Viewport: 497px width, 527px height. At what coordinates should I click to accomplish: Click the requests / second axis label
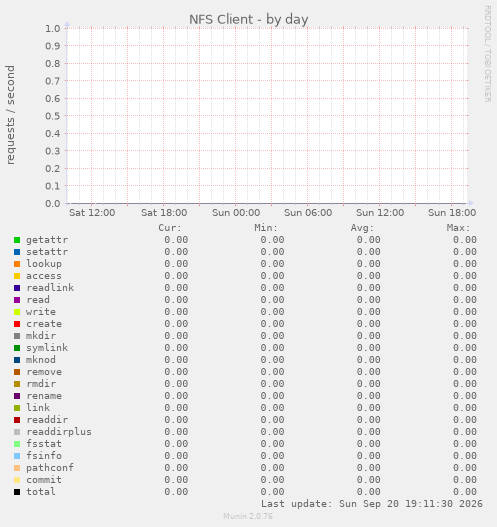coord(10,115)
